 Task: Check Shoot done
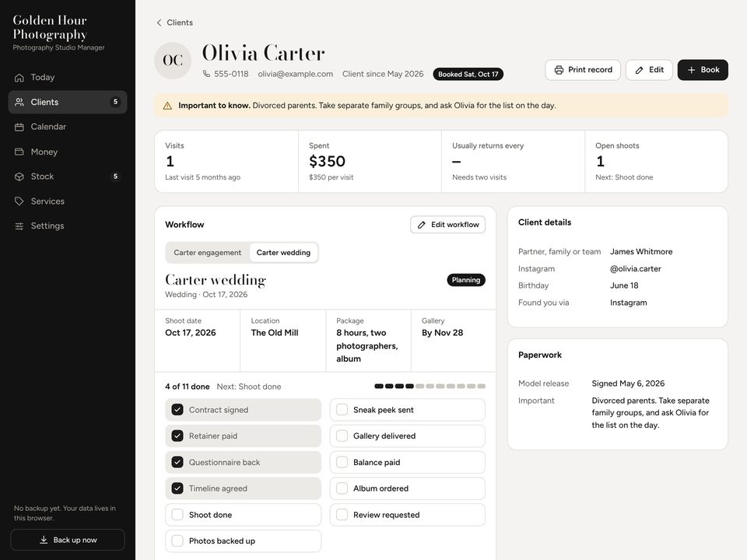[177, 514]
